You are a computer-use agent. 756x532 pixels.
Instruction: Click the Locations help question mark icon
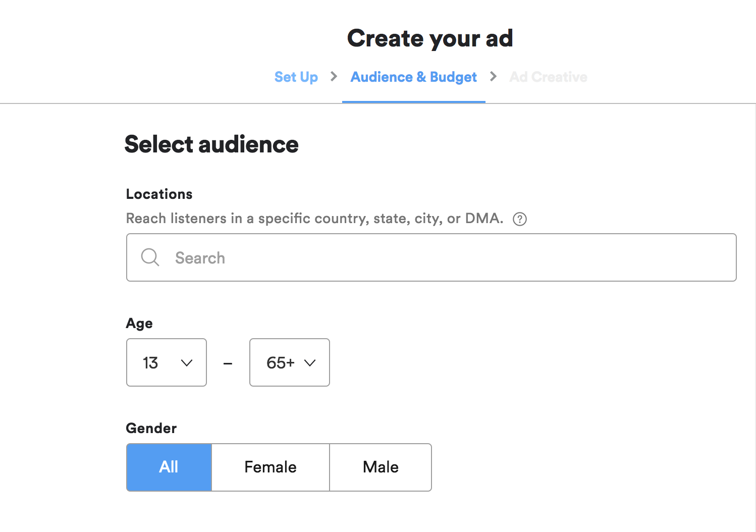[x=520, y=219]
